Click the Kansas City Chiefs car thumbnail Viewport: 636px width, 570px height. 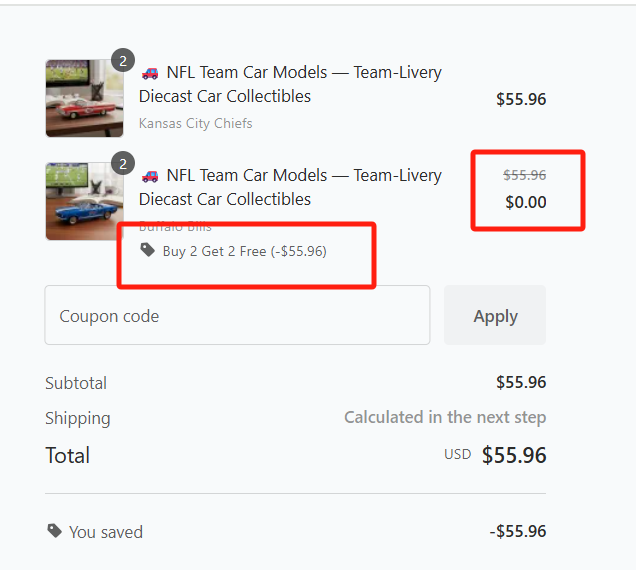click(x=84, y=98)
